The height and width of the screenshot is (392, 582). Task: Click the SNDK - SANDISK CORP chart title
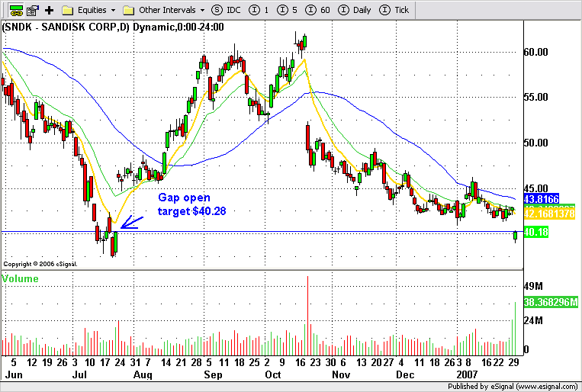(x=113, y=27)
